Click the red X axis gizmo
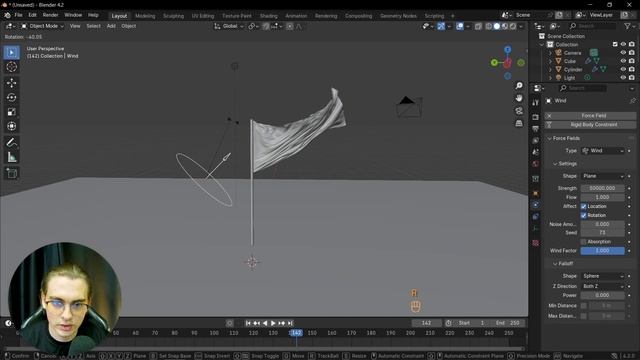This screenshot has width=640, height=360. pyautogui.click(x=507, y=63)
